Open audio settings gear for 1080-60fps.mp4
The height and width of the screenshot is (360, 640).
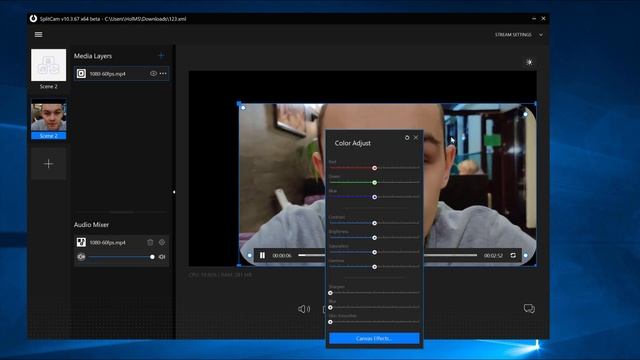(162, 242)
